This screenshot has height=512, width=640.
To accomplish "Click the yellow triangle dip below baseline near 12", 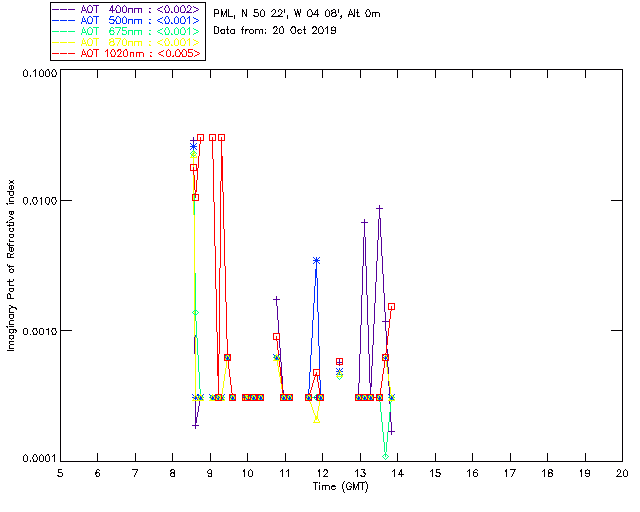I will point(316,420).
